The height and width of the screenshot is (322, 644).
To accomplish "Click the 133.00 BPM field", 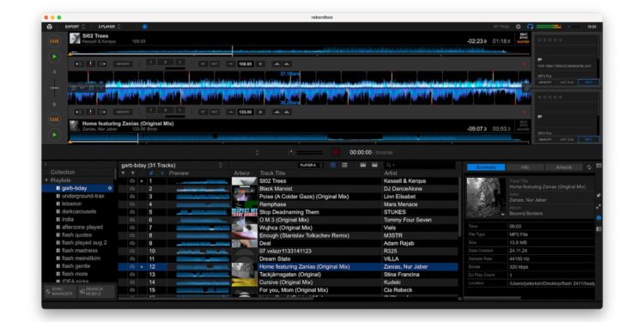I will (246, 112).
